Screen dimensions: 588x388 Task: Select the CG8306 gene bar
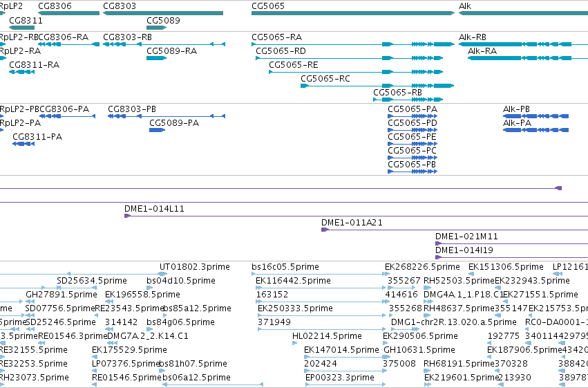(x=68, y=13)
